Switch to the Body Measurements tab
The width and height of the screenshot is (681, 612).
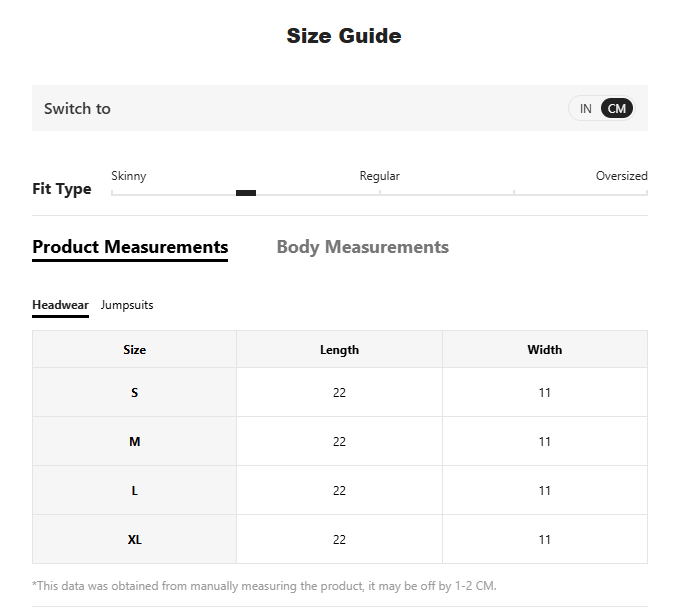tap(362, 247)
